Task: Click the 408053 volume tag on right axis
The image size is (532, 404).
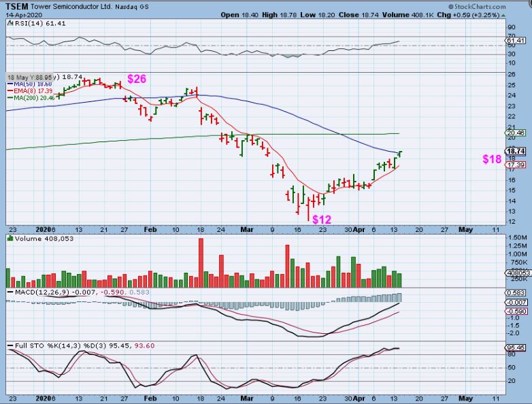Action: pyautogui.click(x=518, y=272)
